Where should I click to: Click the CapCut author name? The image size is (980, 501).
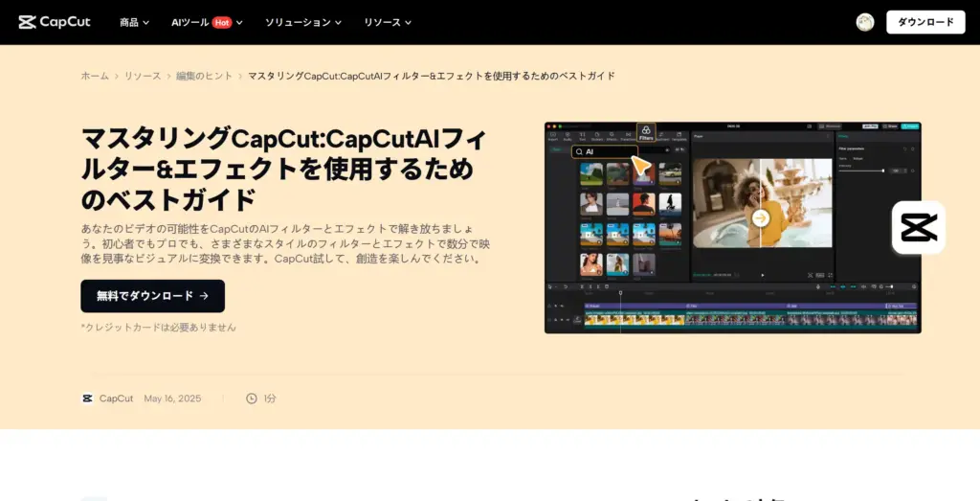coord(116,399)
